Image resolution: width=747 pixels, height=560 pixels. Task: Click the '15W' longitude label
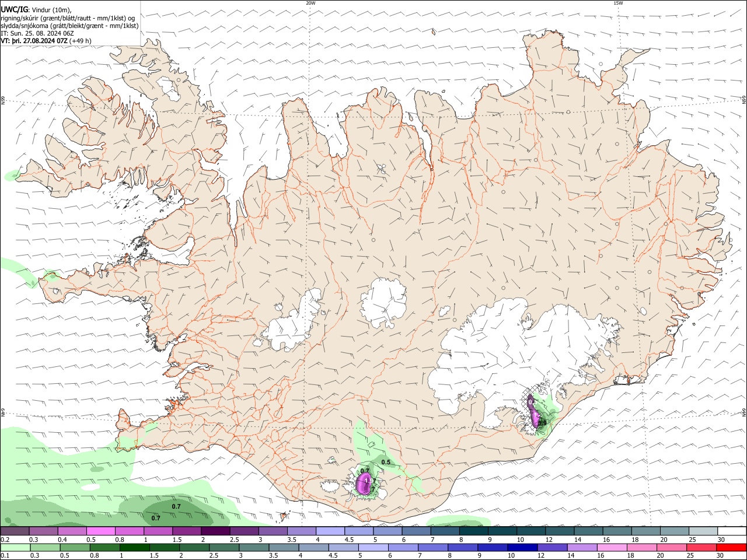click(x=618, y=3)
